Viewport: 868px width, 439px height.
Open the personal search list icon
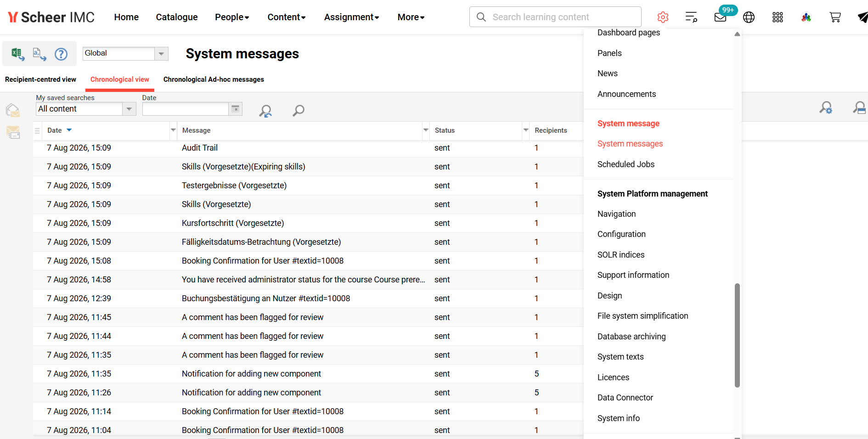(691, 17)
